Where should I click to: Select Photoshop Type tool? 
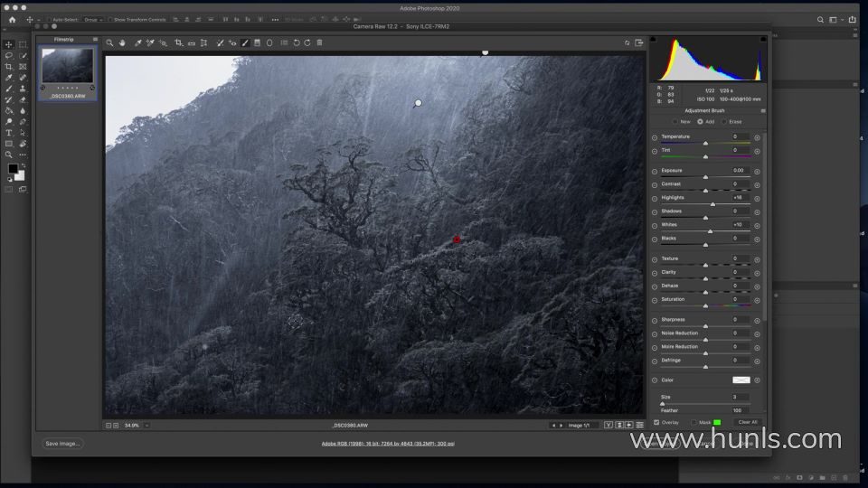pyautogui.click(x=9, y=133)
